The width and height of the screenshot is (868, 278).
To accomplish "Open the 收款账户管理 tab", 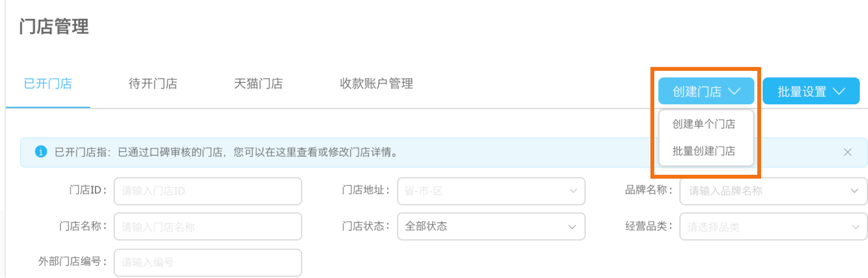I will 376,84.
